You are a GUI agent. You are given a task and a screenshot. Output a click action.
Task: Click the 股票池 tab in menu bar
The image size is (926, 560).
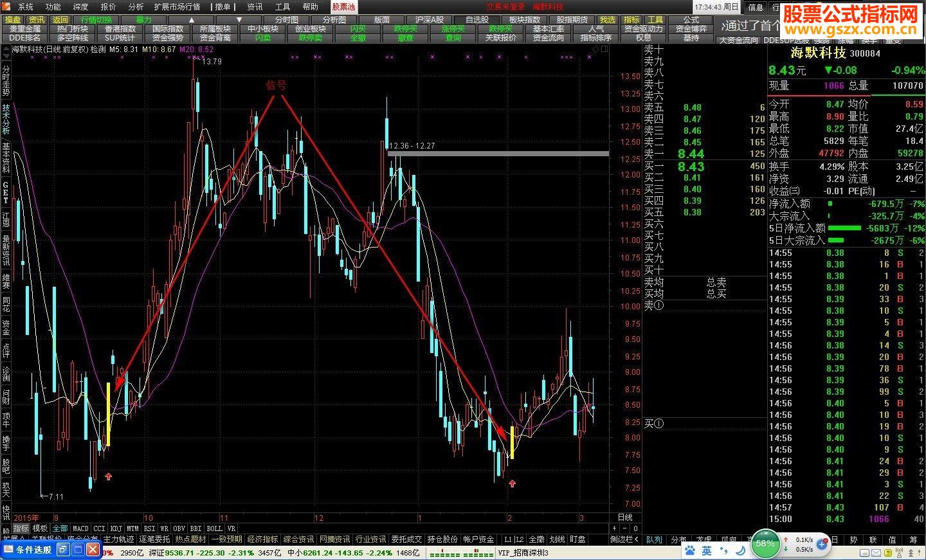pyautogui.click(x=343, y=6)
